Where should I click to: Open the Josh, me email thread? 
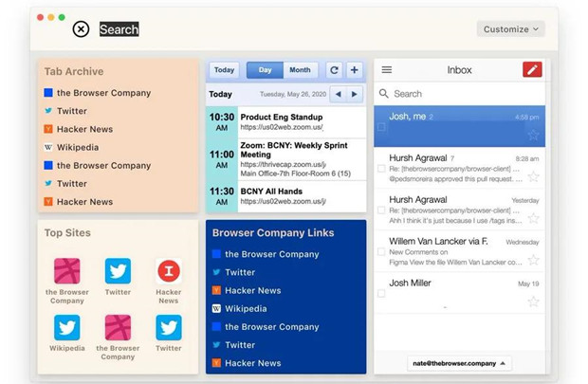tap(459, 126)
